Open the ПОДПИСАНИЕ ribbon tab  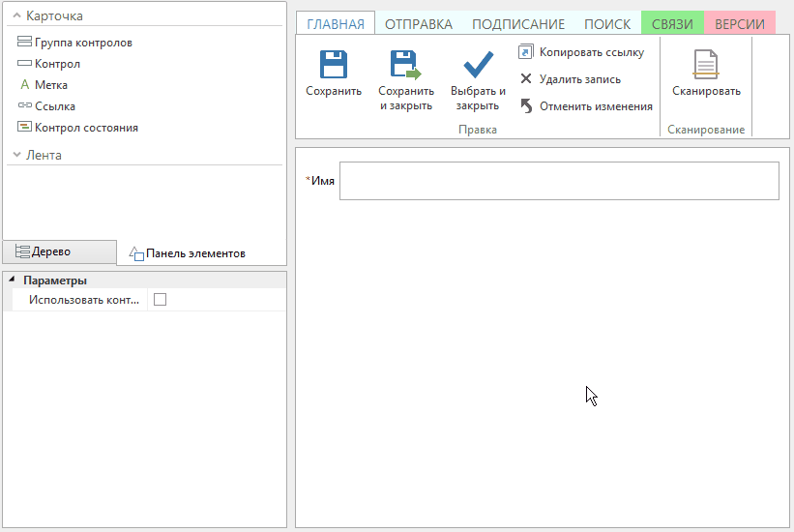[x=517, y=24]
